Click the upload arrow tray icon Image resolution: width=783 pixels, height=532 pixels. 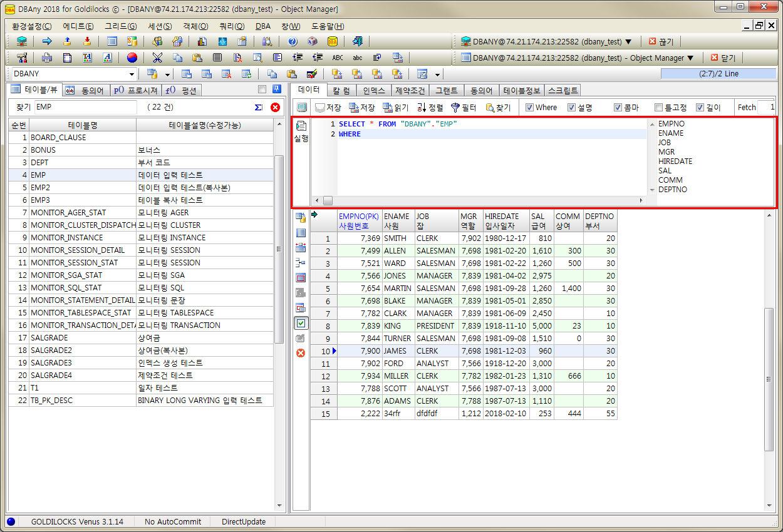coord(67,41)
